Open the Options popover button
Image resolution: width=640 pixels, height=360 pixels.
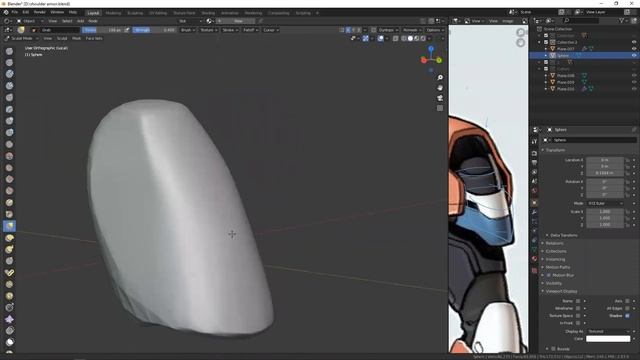[434, 30]
